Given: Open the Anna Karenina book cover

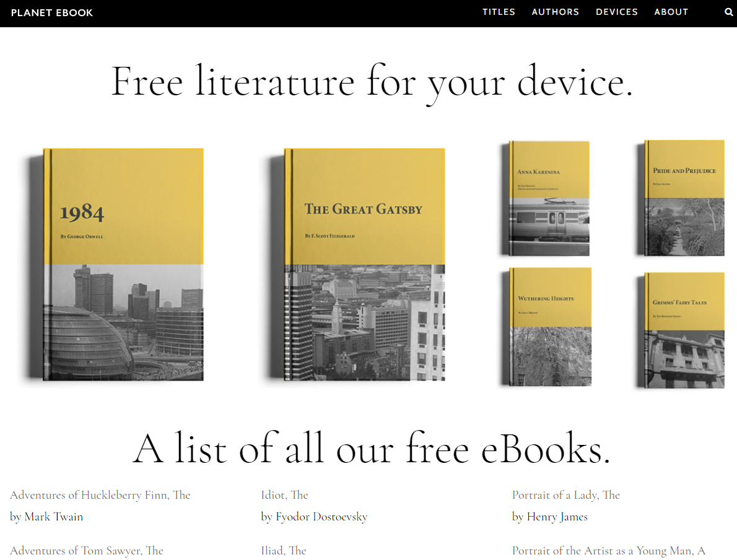Looking at the screenshot, I should tap(546, 198).
